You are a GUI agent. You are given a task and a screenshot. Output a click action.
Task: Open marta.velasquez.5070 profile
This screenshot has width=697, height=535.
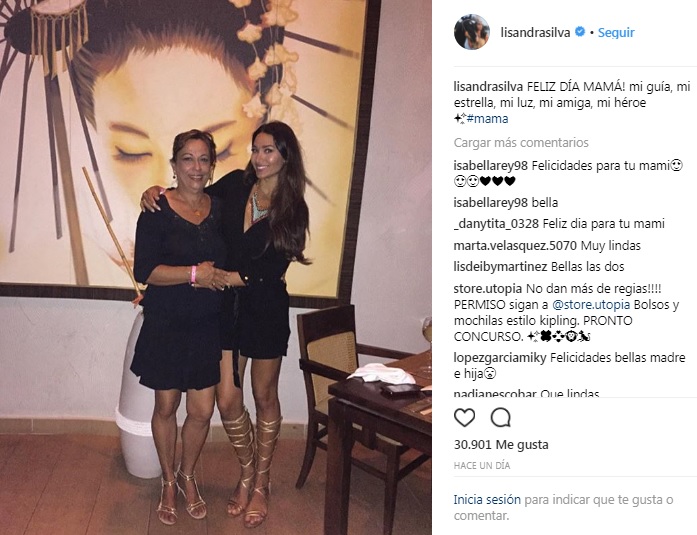[x=515, y=245]
